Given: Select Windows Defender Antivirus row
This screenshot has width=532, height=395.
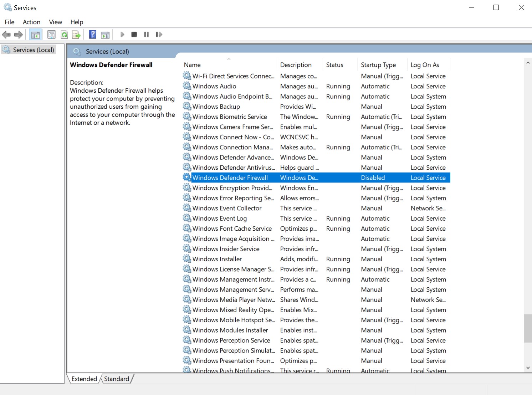Looking at the screenshot, I should point(316,168).
